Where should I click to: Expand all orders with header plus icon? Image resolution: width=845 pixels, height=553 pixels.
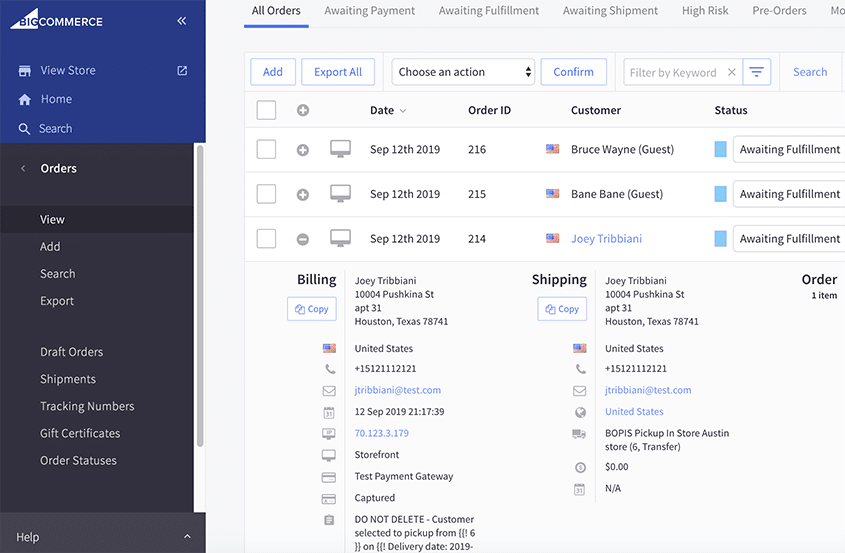tap(303, 110)
